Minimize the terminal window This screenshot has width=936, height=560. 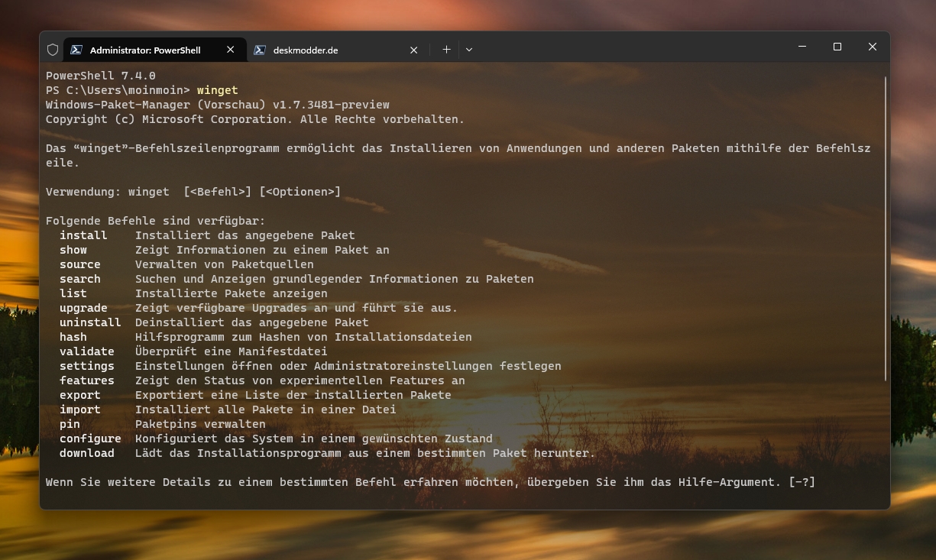tap(802, 47)
